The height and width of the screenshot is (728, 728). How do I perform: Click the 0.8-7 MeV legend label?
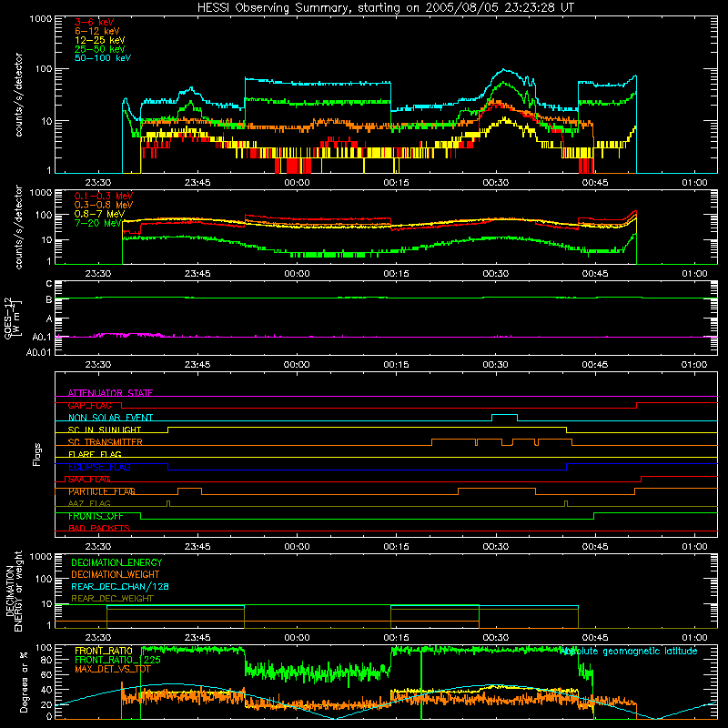[x=100, y=214]
